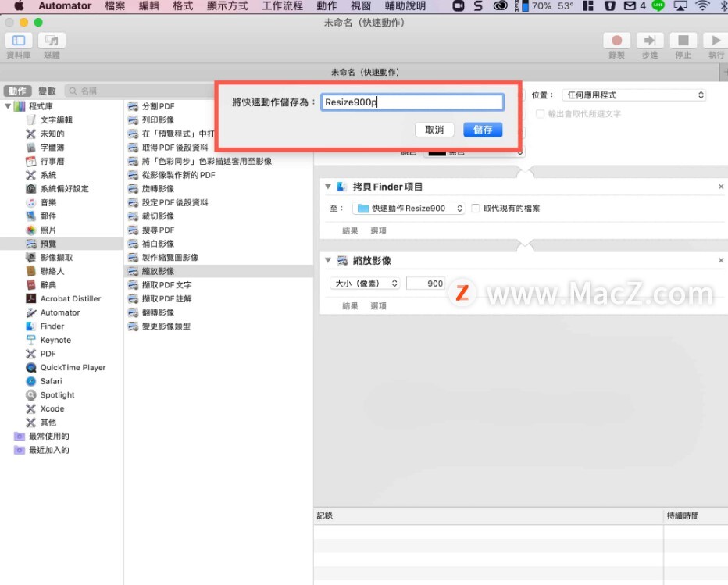The width and height of the screenshot is (728, 585).
Task: Select 行事曆 in the library list
Action: 52,161
